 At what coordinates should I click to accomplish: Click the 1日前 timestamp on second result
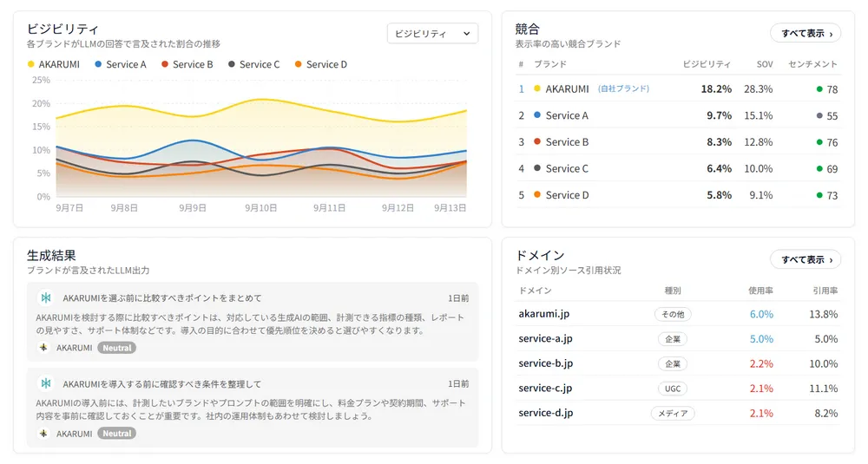click(458, 383)
